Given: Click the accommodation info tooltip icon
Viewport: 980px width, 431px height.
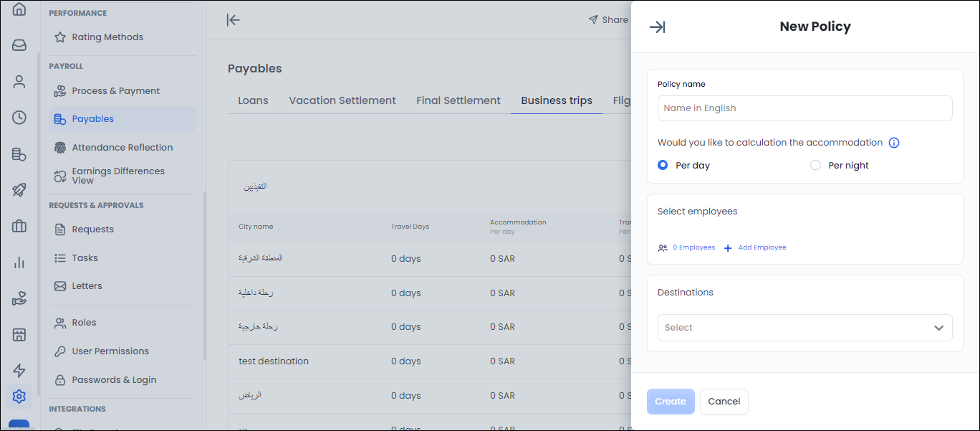Looking at the screenshot, I should click(893, 143).
